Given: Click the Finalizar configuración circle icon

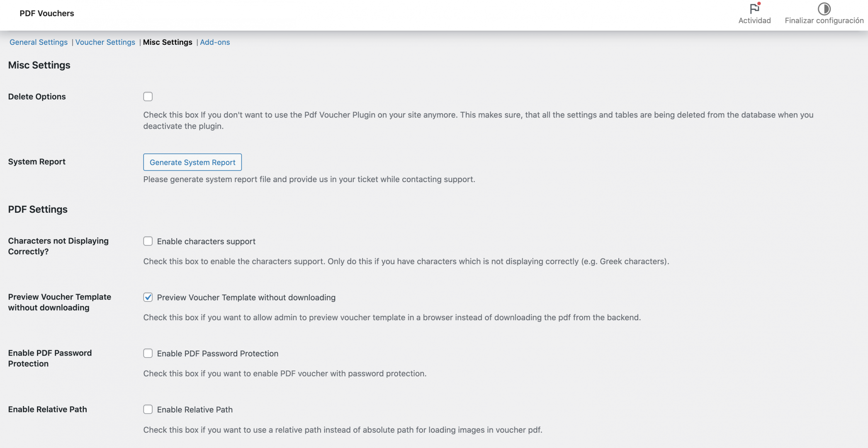Looking at the screenshot, I should pyautogui.click(x=824, y=9).
